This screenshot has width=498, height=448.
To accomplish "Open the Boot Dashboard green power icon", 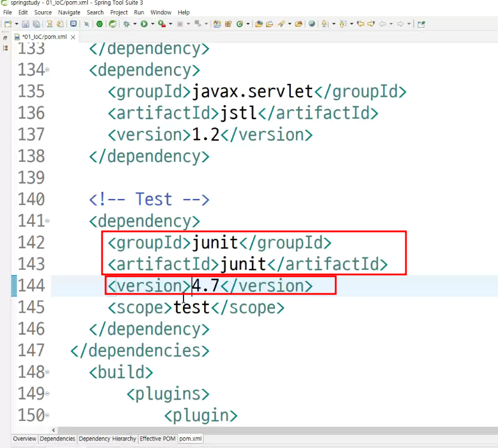I will coord(99,24).
